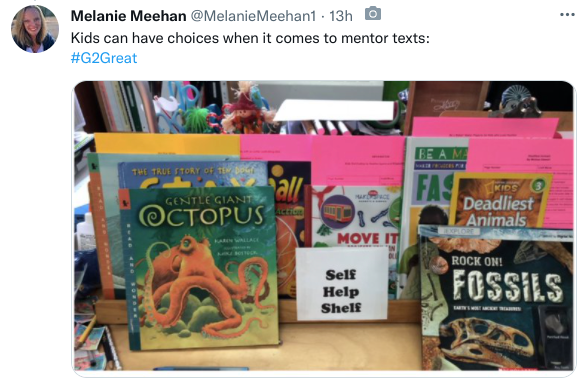Open the three-dot more options menu
The image size is (582, 386).
[x=567, y=15]
